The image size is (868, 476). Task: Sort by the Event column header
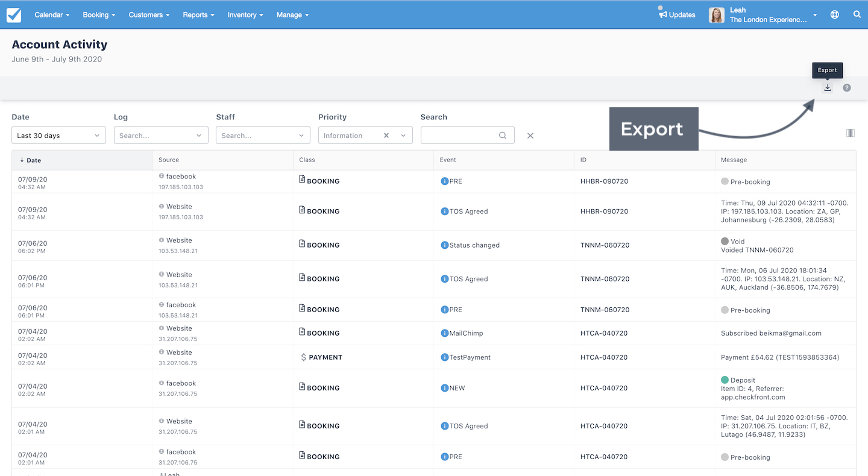pos(504,160)
